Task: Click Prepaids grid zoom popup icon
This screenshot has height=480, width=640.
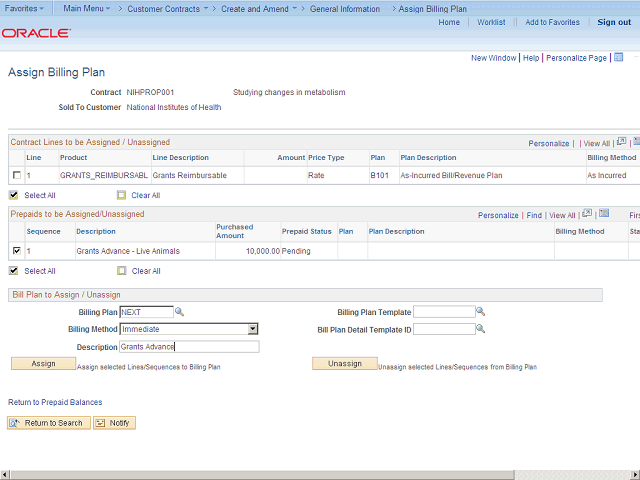Action: [x=588, y=214]
